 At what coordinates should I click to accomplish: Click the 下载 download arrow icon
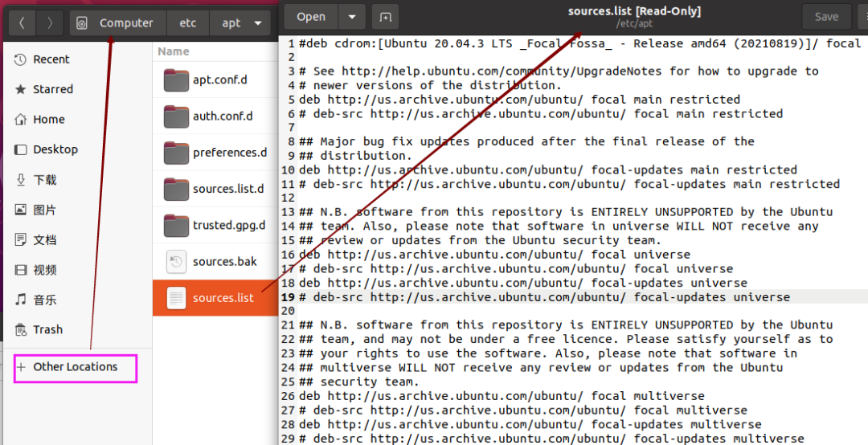point(20,179)
